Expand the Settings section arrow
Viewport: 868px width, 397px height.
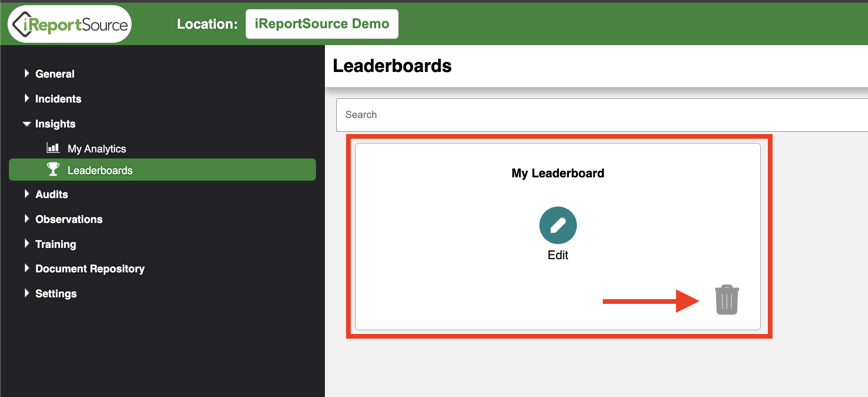coord(27,293)
